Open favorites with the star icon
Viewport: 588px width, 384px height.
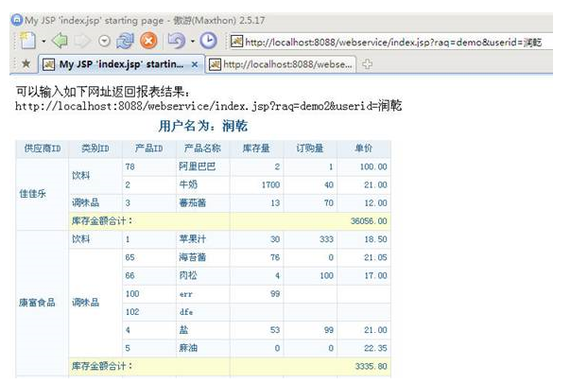[x=26, y=64]
